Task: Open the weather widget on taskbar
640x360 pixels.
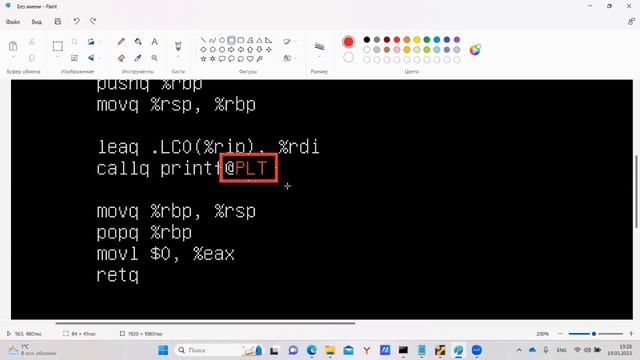Action: pyautogui.click(x=33, y=350)
